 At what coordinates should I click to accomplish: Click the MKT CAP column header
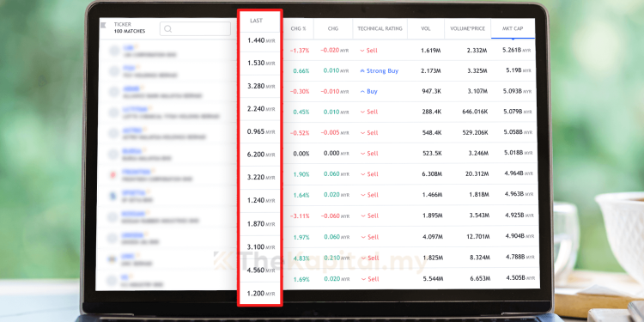pyautogui.click(x=513, y=28)
